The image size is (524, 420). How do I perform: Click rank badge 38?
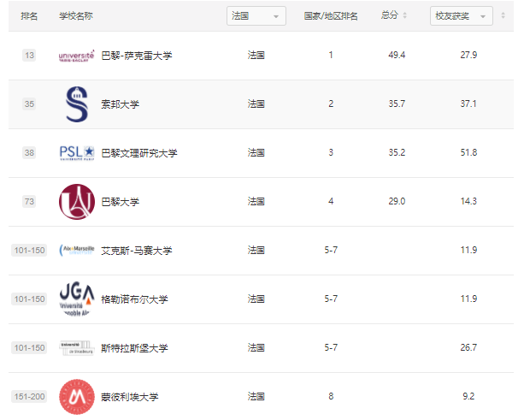coord(29,153)
